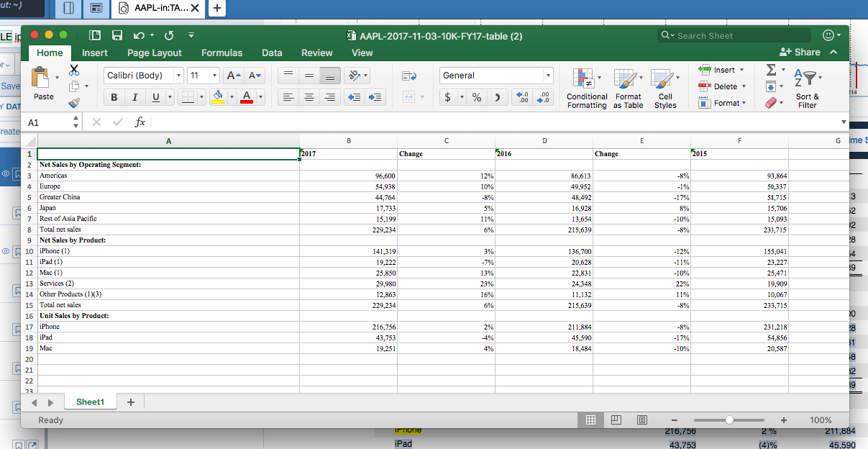Open the insert function fx button
868x449 pixels.
pyautogui.click(x=140, y=122)
